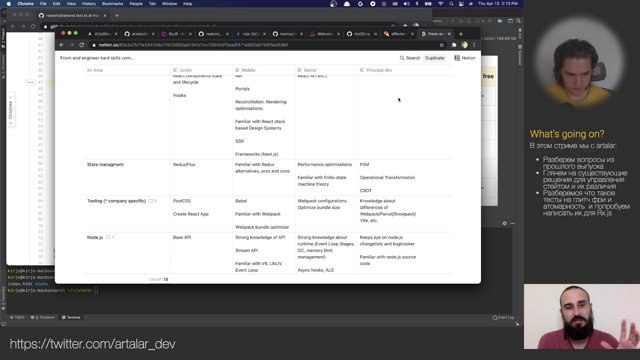The image size is (640, 360).
Task: Open Chrome three-dot menu
Action: (474, 45)
